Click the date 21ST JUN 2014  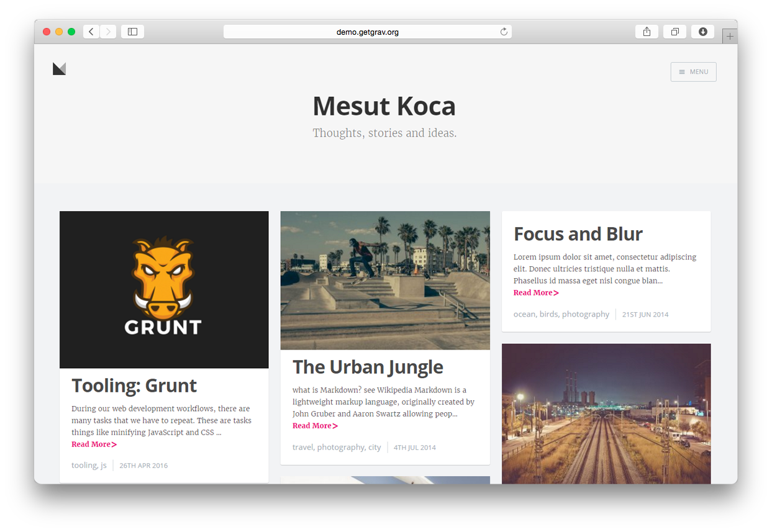(x=645, y=315)
